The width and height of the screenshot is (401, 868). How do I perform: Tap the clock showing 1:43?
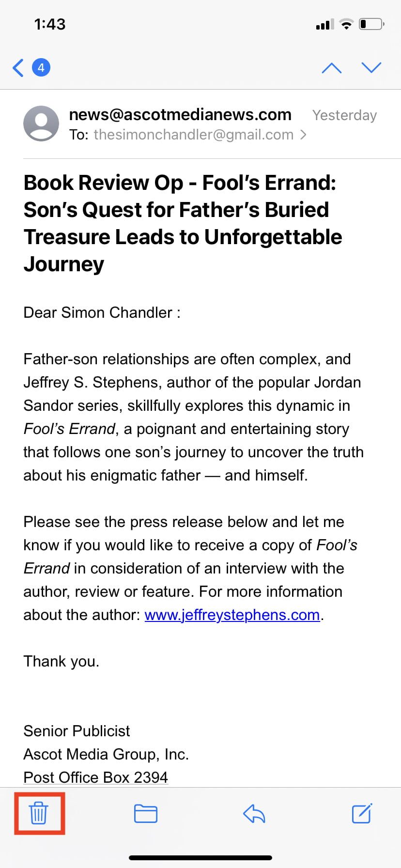[50, 24]
